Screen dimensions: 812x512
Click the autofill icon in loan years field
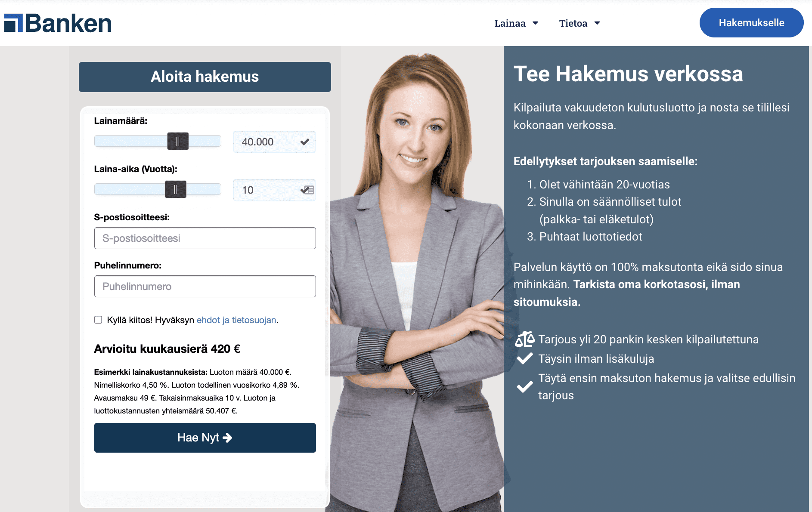(308, 190)
